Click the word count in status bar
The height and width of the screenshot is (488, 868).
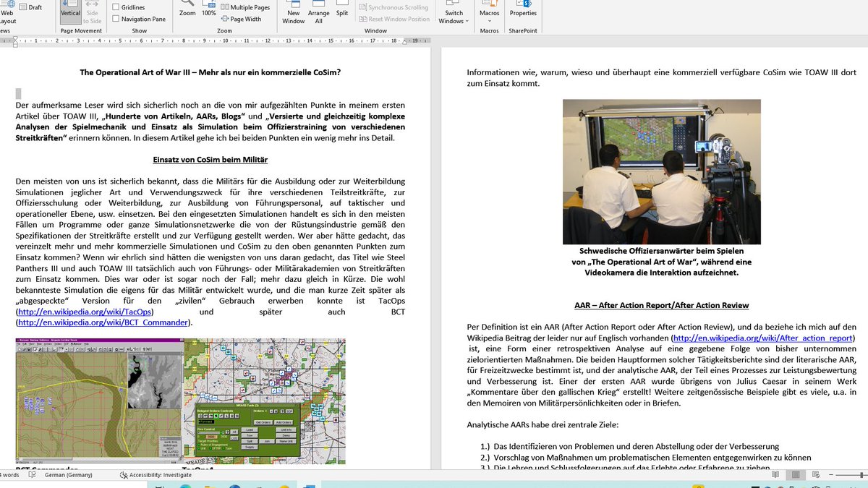click(10, 475)
